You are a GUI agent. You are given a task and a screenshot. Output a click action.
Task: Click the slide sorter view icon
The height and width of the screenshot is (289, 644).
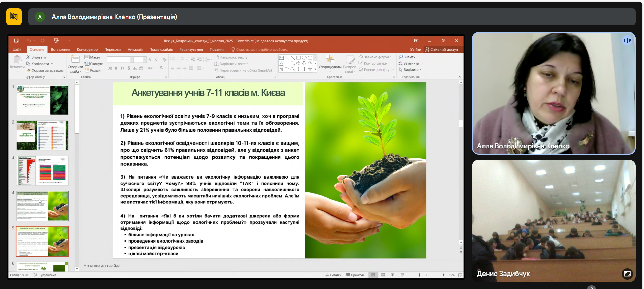click(x=383, y=275)
